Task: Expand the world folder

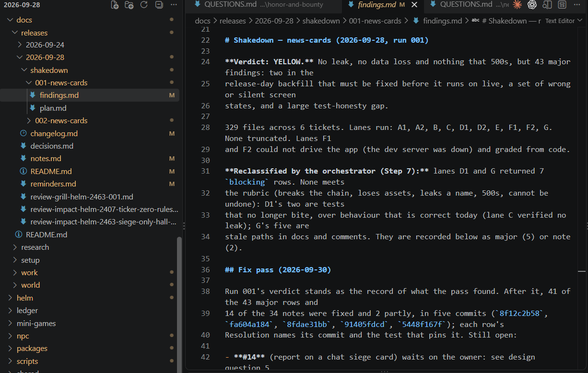Action: point(15,285)
